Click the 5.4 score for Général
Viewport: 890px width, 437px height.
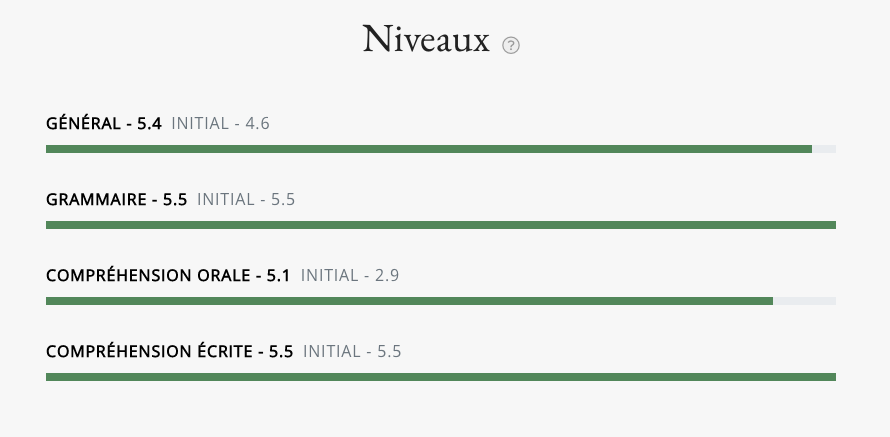pyautogui.click(x=149, y=124)
